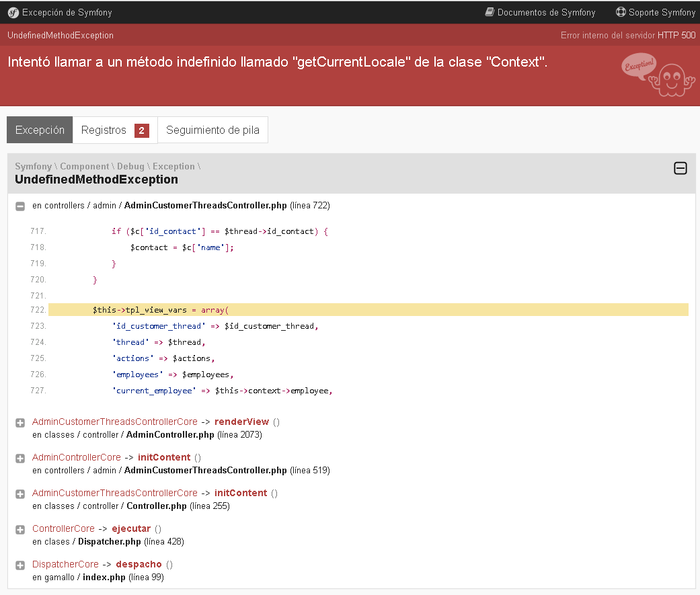Click the book icon beside Documentos de Symfony
Image resolution: width=700 pixels, height=595 pixels.
490,12
